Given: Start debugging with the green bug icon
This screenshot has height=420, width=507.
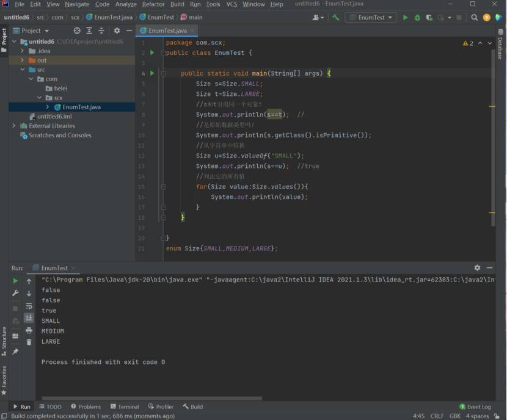Looking at the screenshot, I should [417, 18].
